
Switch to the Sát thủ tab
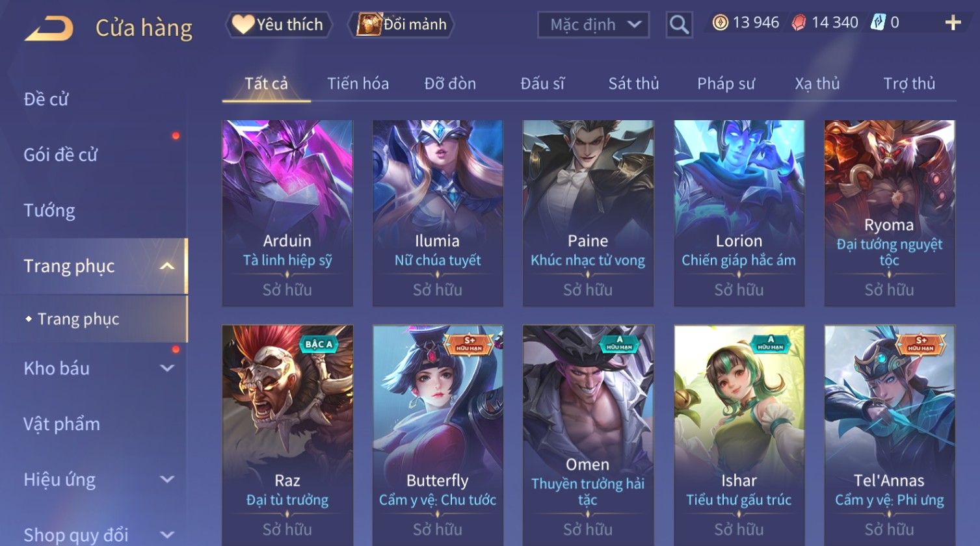point(633,83)
